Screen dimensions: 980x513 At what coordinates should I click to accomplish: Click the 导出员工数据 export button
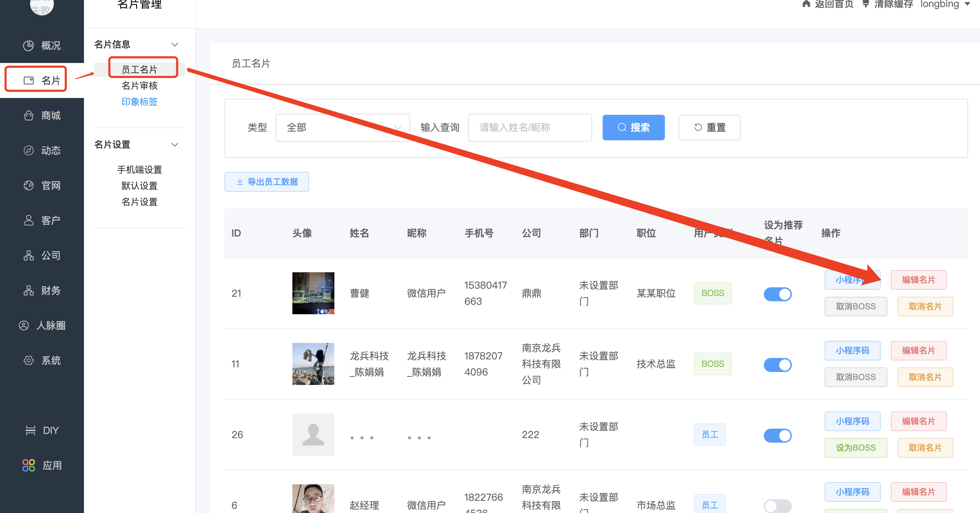(x=267, y=182)
